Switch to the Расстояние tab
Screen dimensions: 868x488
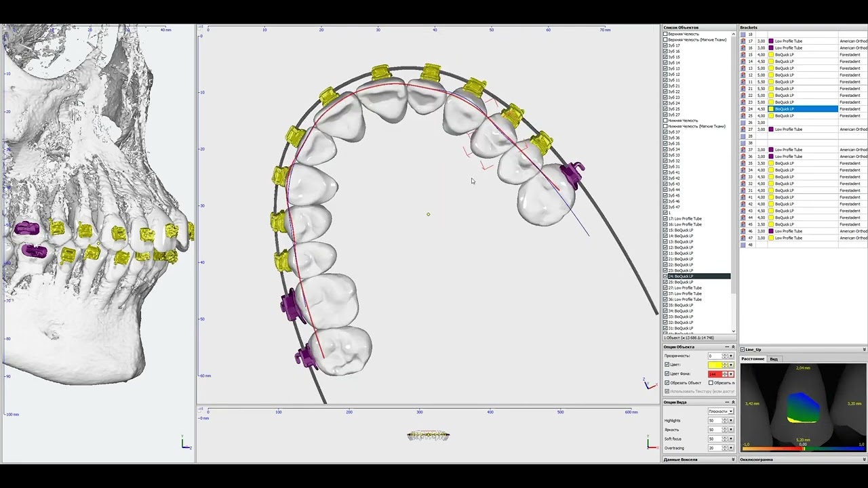point(753,359)
